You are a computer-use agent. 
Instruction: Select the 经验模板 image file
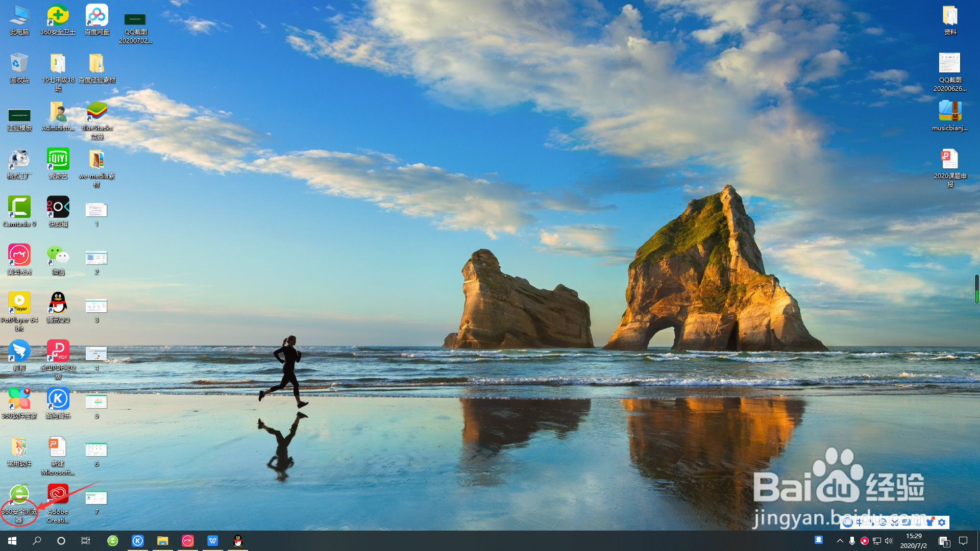click(x=19, y=121)
